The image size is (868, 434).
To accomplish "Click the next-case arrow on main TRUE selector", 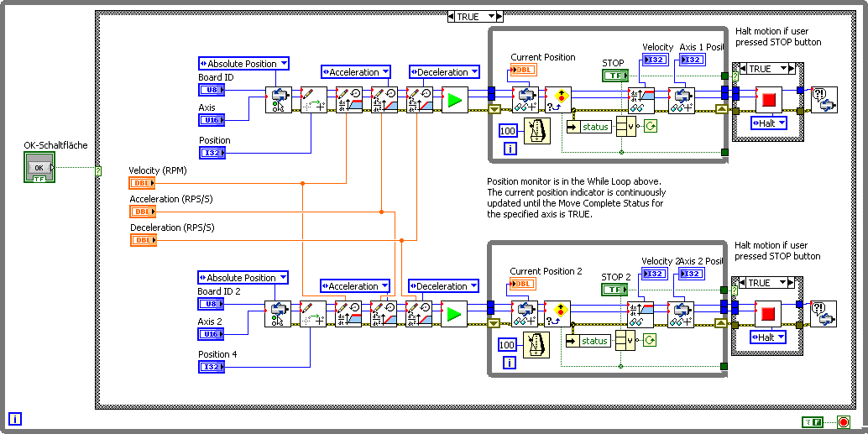I will tap(499, 17).
